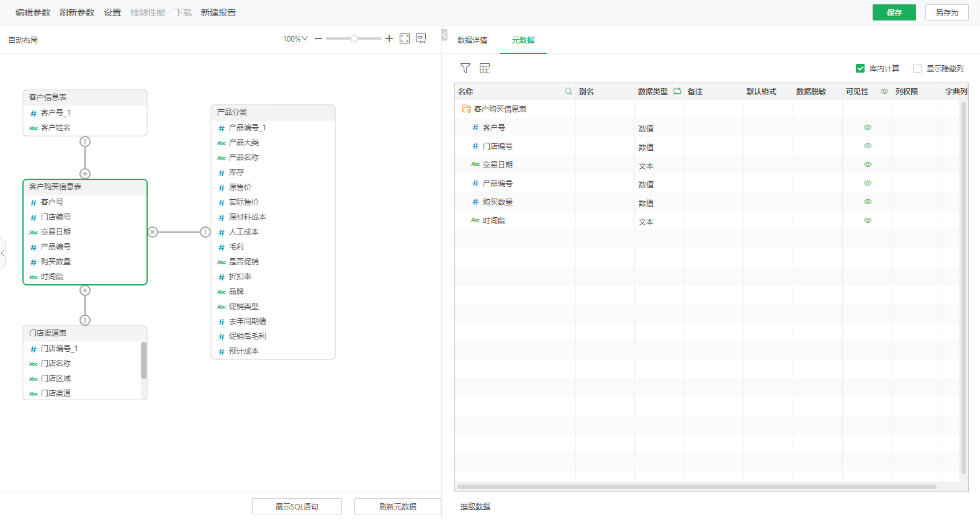Switch to the 数据详情 tab
980x520 pixels.
472,40
